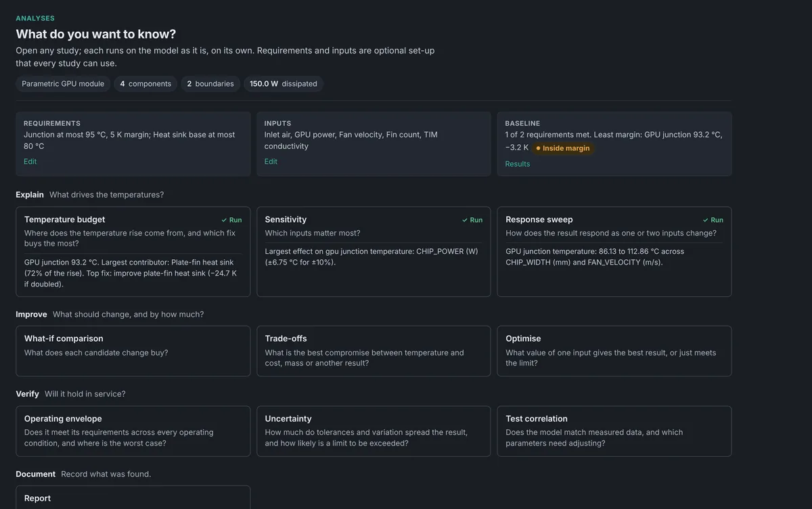Click 'Which inputs matter most?' text
The image size is (812, 509).
[x=313, y=234]
